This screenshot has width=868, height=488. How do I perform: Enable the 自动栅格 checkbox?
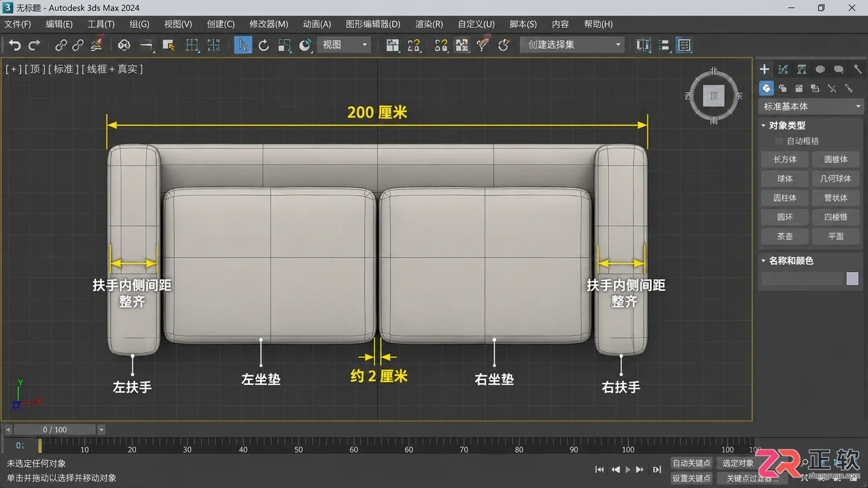[x=778, y=141]
